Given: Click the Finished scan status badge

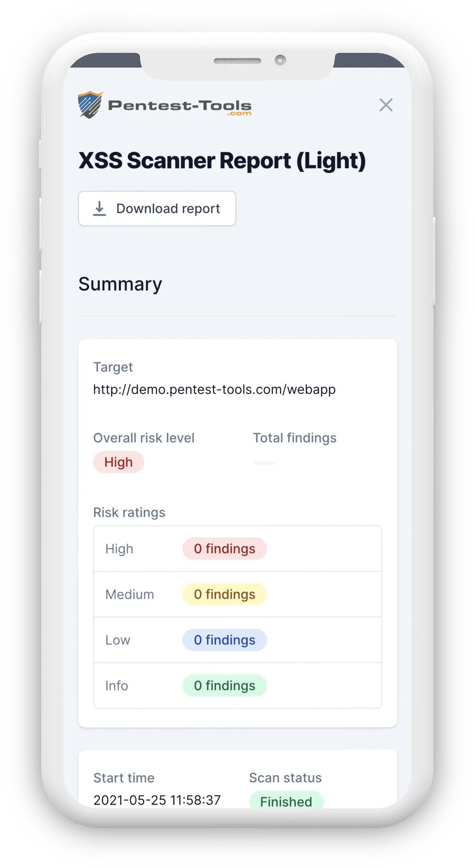Looking at the screenshot, I should point(286,801).
